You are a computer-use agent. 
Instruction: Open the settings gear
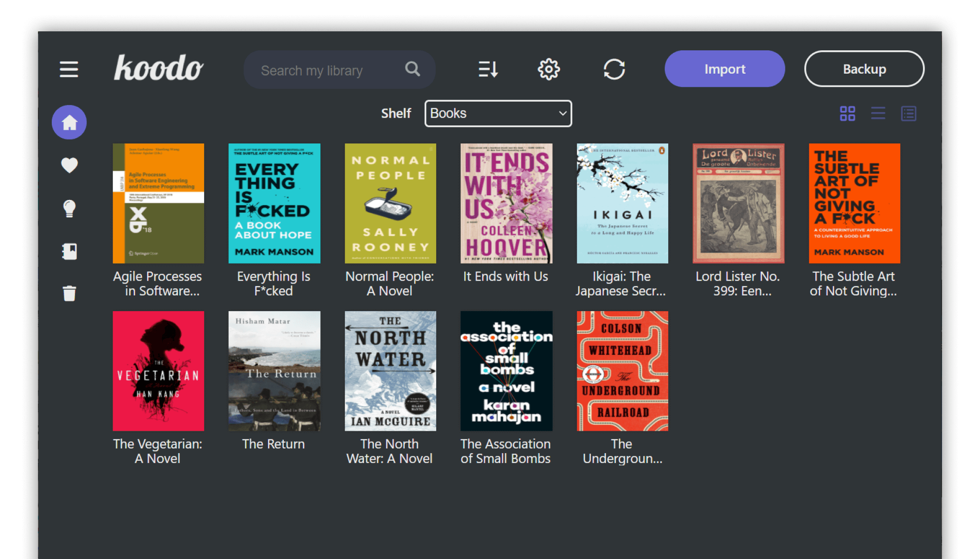tap(549, 69)
